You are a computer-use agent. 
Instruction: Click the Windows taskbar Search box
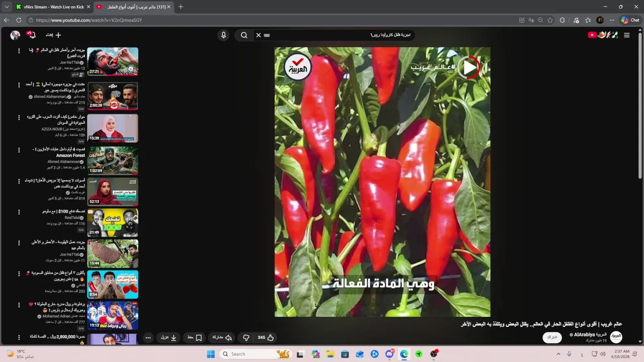click(257, 354)
